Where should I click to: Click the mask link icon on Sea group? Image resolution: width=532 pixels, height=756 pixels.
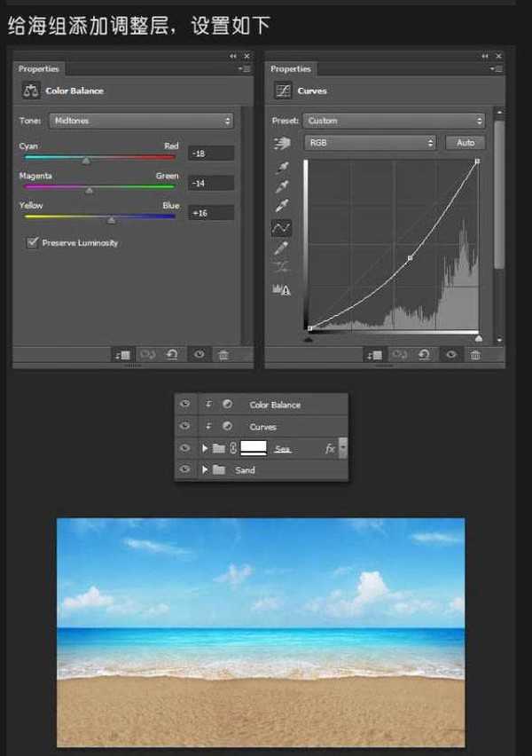[x=233, y=448]
